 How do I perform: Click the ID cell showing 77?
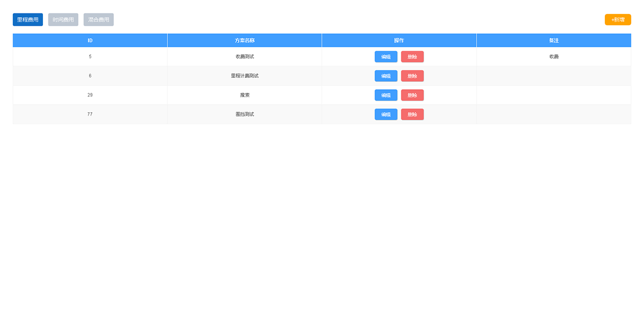[90, 114]
